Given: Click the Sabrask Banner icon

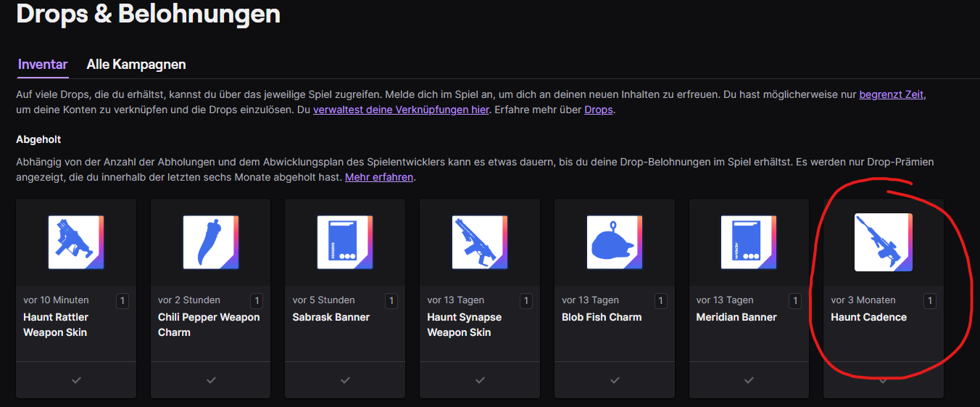Looking at the screenshot, I should click(x=345, y=242).
